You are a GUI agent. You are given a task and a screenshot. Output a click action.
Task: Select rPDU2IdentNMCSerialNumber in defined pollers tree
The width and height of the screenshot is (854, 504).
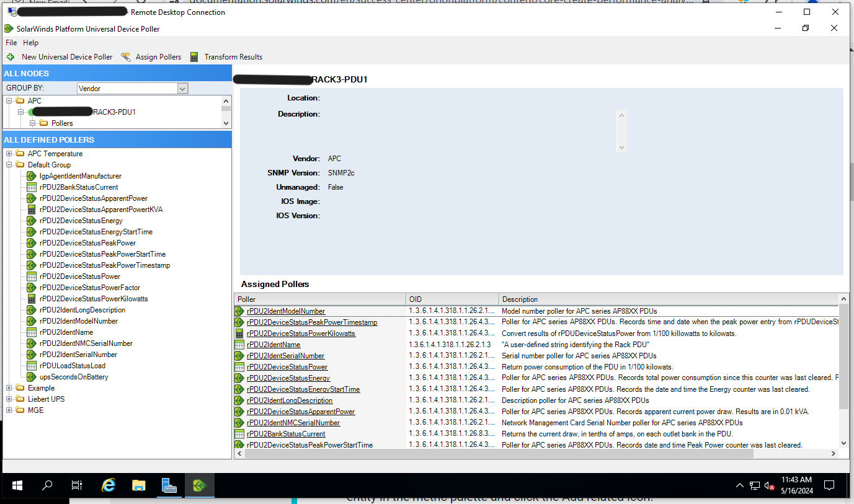(86, 343)
